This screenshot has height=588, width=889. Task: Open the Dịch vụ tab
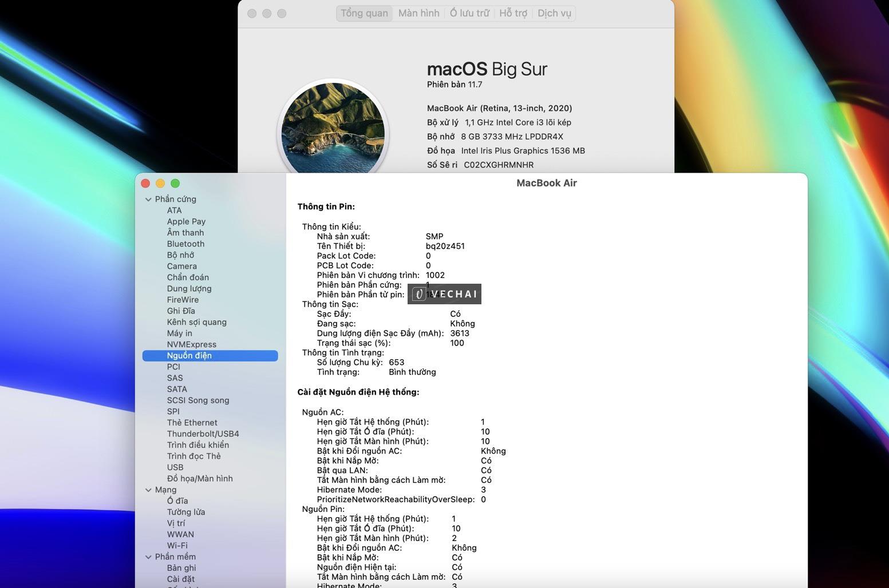pyautogui.click(x=554, y=13)
